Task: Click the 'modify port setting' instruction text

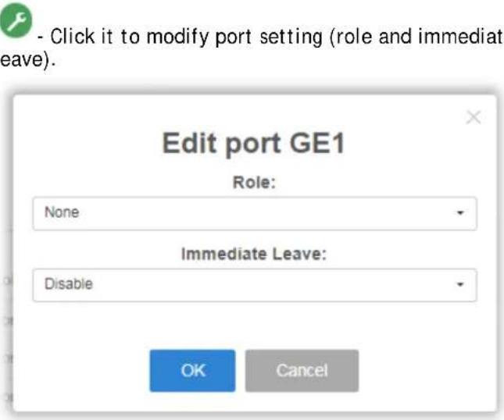Action: coord(234,37)
